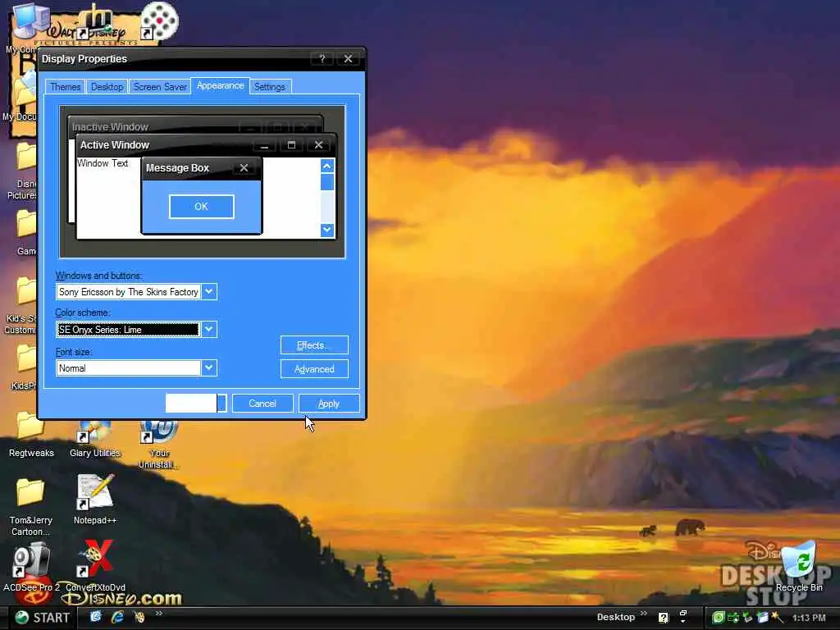Viewport: 840px width, 630px height.
Task: Expand the Color scheme dropdown arrow
Action: coord(209,330)
